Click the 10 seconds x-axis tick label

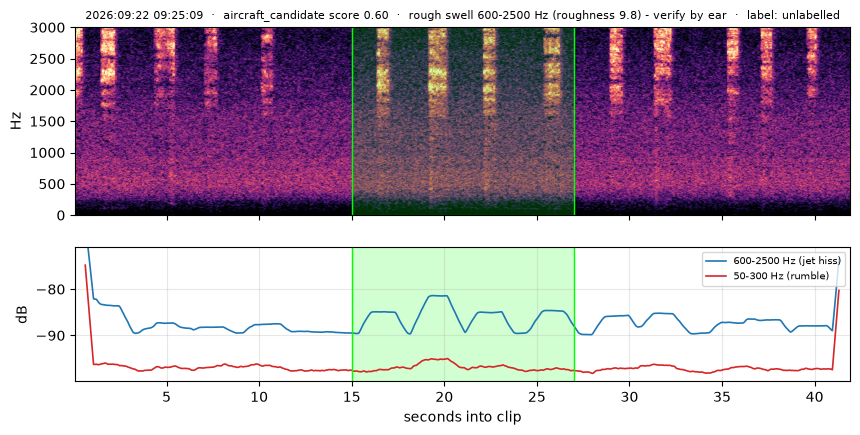259,396
